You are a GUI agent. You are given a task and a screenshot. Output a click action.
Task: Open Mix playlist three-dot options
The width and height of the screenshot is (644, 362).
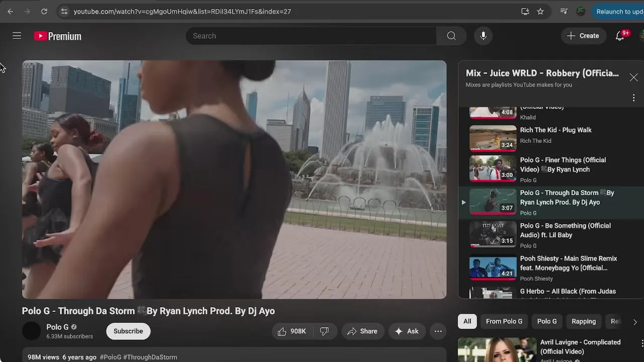coord(633,98)
